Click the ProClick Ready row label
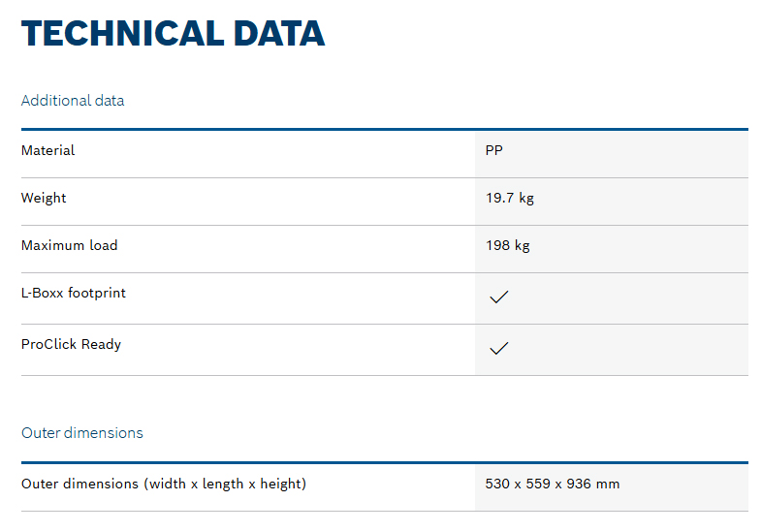 click(x=71, y=344)
